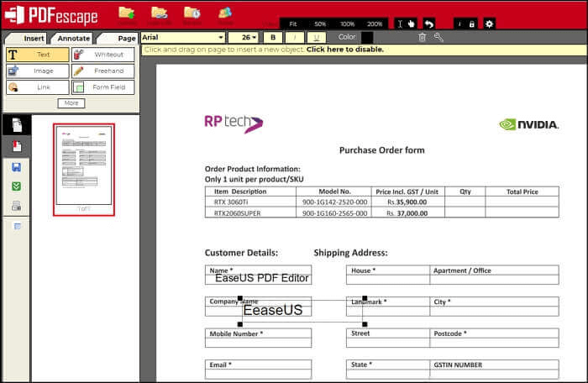588x383 pixels.
Task: Open settings via the gear icon
Action: [x=490, y=24]
